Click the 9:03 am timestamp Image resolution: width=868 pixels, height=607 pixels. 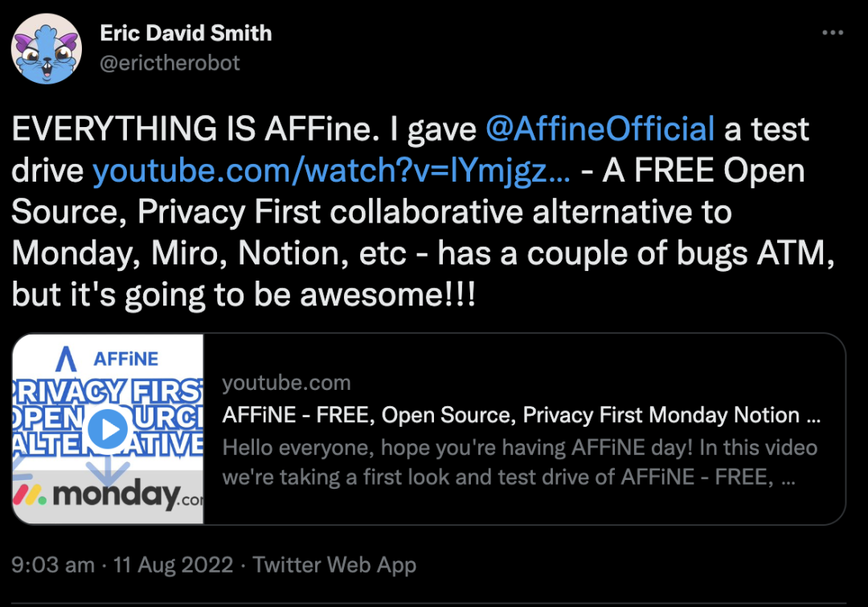pos(53,565)
